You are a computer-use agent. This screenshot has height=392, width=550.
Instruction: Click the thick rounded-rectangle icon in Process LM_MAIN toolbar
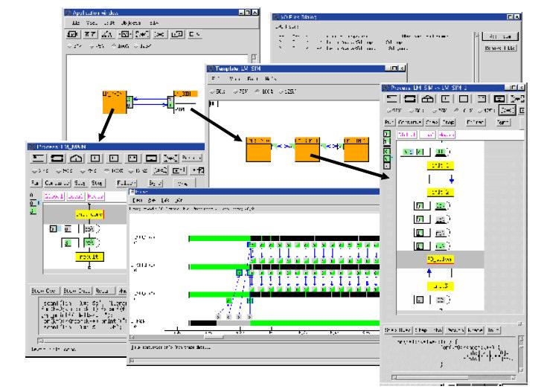[57, 158]
